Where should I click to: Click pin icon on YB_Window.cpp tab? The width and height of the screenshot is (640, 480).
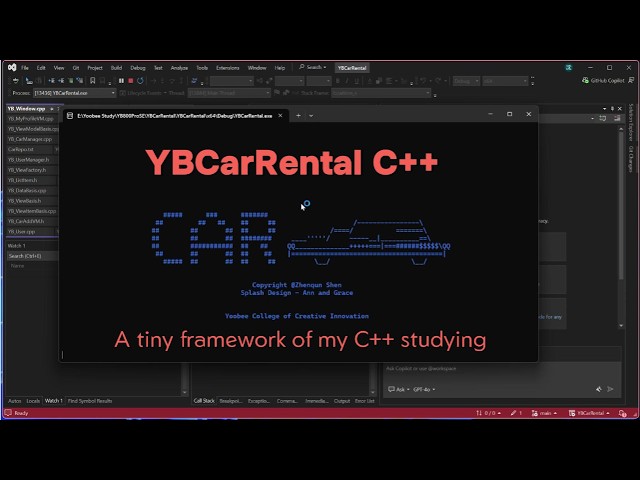52,109
